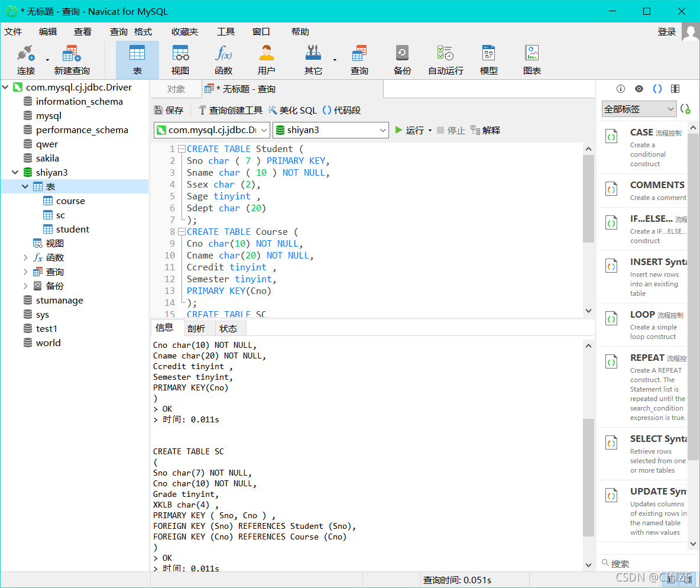Open the 其它 toolbar dropdown arrow
The image size is (700, 588).
click(335, 60)
